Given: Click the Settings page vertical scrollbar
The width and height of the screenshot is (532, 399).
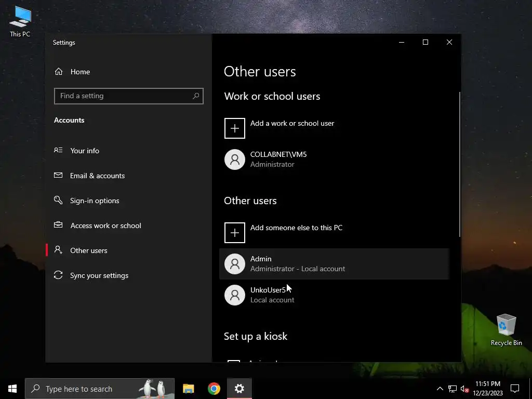Looking at the screenshot, I should coord(460,164).
